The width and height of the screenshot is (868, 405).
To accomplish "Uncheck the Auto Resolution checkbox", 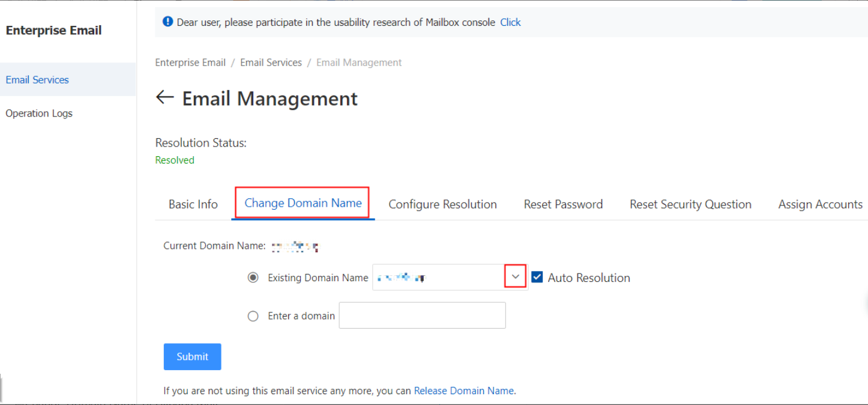I will pos(537,277).
